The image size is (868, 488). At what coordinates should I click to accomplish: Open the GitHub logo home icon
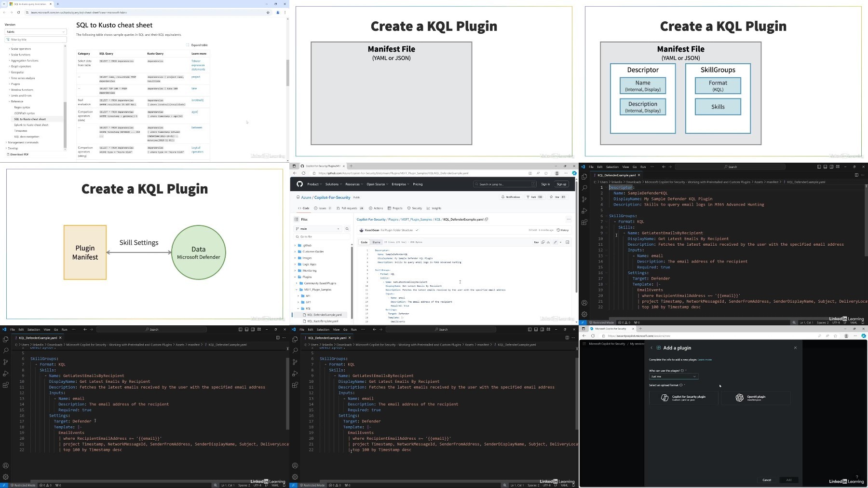[299, 184]
